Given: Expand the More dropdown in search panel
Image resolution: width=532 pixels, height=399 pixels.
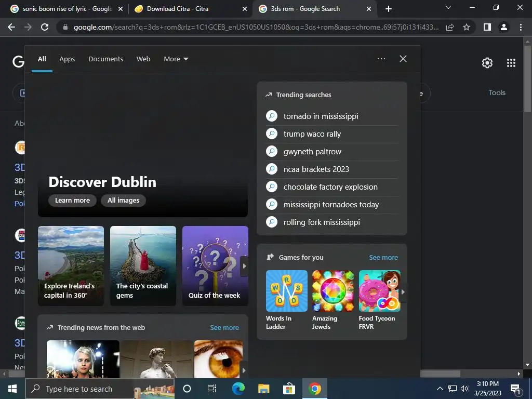Looking at the screenshot, I should click(176, 59).
